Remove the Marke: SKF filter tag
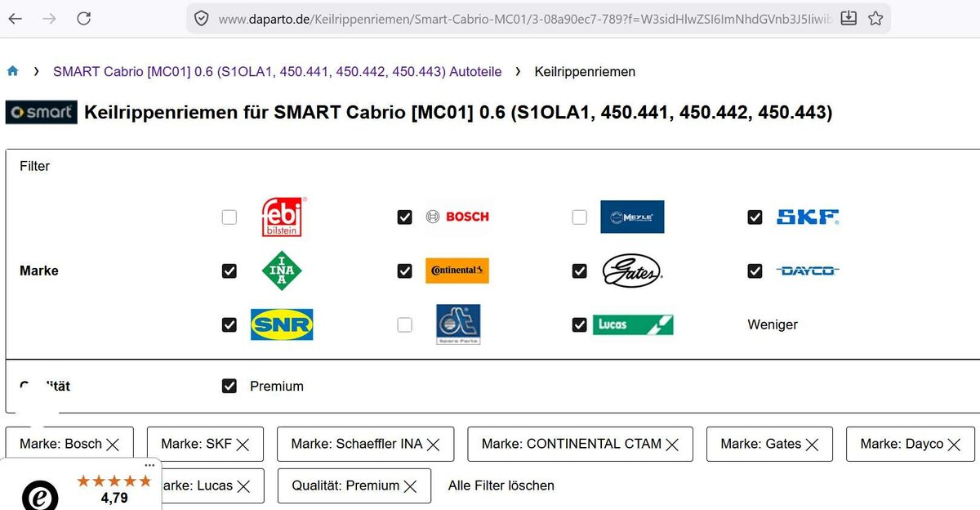This screenshot has width=980, height=510. click(243, 445)
